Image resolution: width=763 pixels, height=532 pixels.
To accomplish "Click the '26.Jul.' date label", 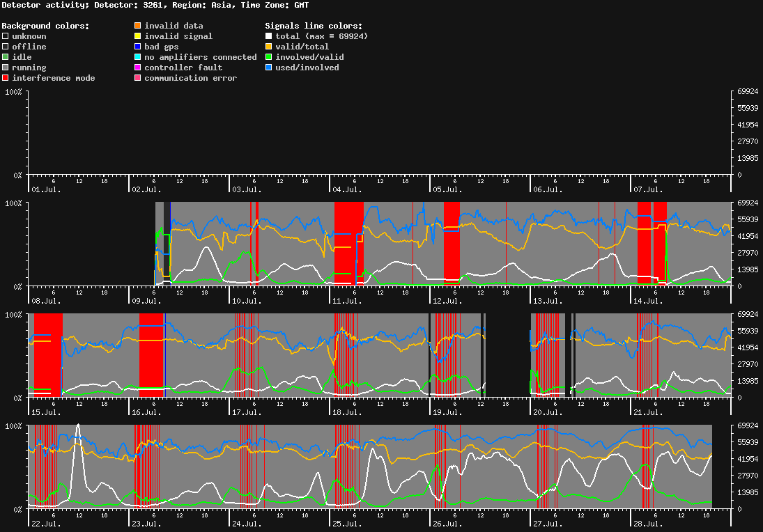I will pos(447,524).
